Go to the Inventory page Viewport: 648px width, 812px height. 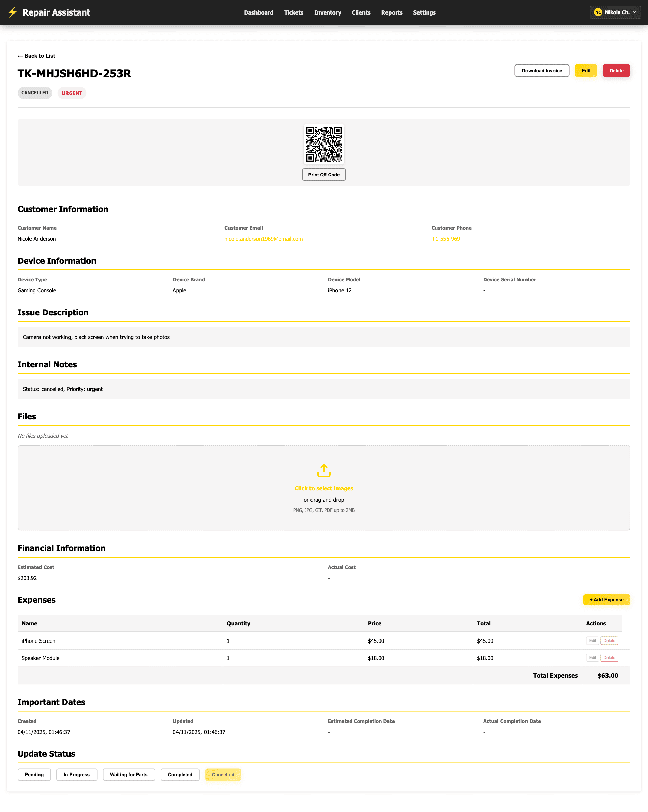pos(327,12)
